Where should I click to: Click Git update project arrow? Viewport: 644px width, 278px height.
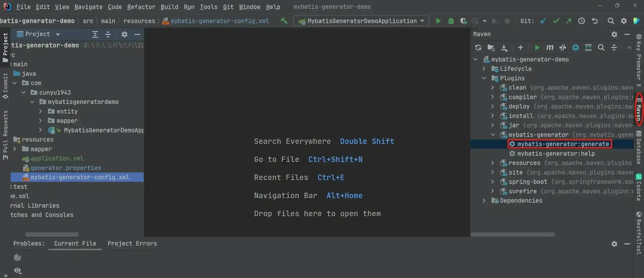(x=543, y=21)
